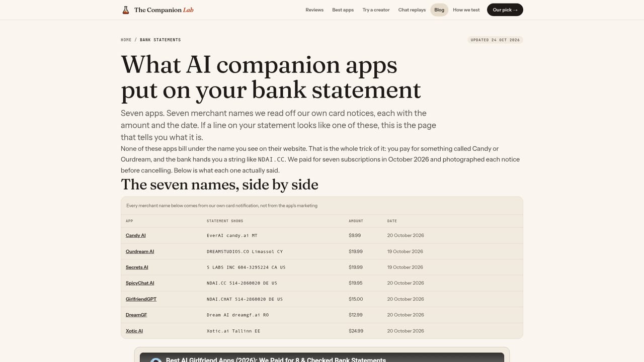
Task: Select Chat replays in the nav bar
Action: [412, 10]
